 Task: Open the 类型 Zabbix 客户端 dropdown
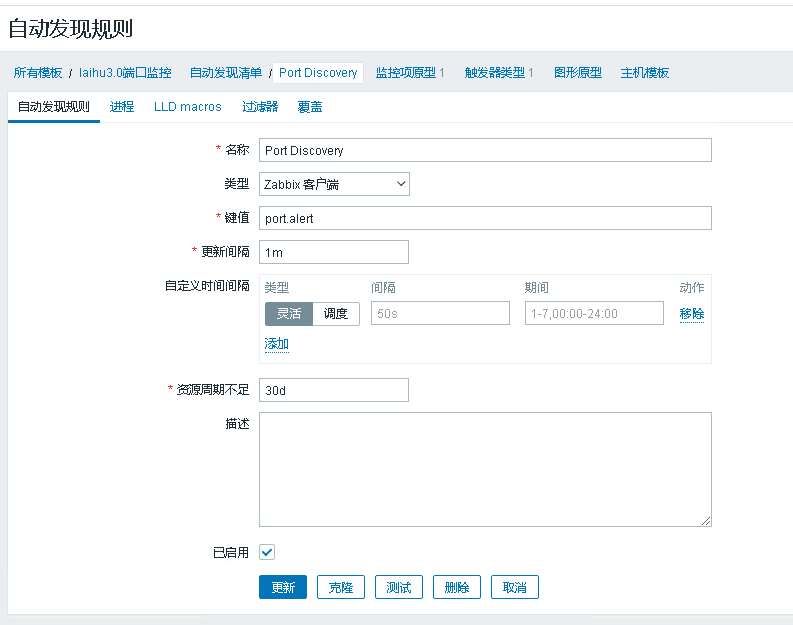click(334, 184)
